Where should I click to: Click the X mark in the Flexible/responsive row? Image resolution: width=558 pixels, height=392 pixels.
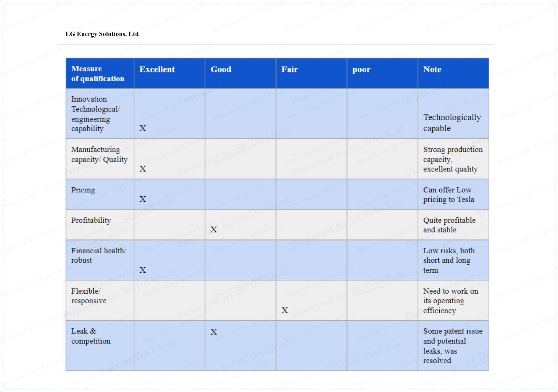pyautogui.click(x=285, y=310)
